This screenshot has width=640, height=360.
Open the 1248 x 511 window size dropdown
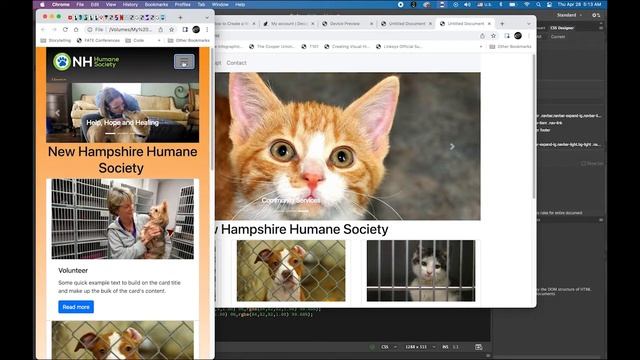tap(420, 347)
